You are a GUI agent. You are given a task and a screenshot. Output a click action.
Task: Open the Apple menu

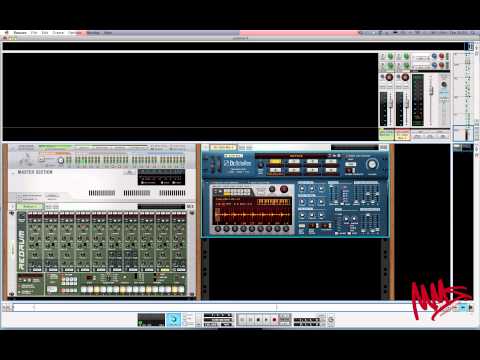click(x=6, y=33)
